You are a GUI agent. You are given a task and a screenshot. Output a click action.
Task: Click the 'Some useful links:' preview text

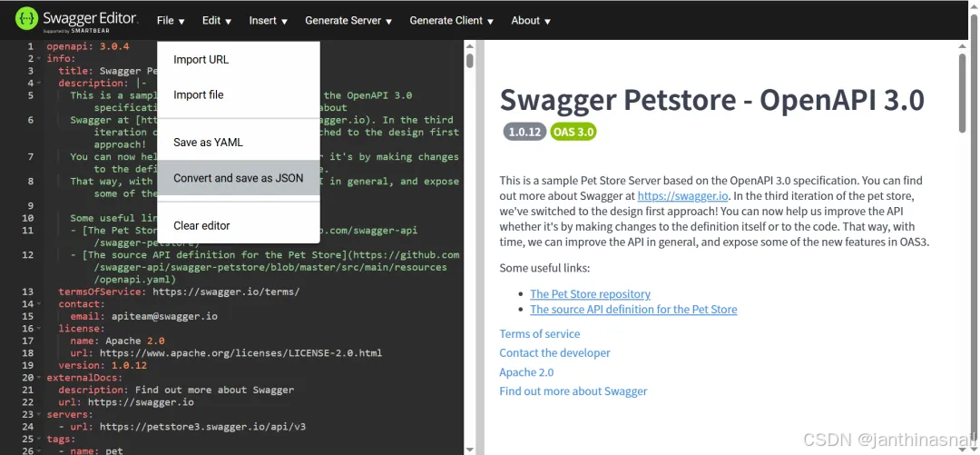tap(544, 268)
